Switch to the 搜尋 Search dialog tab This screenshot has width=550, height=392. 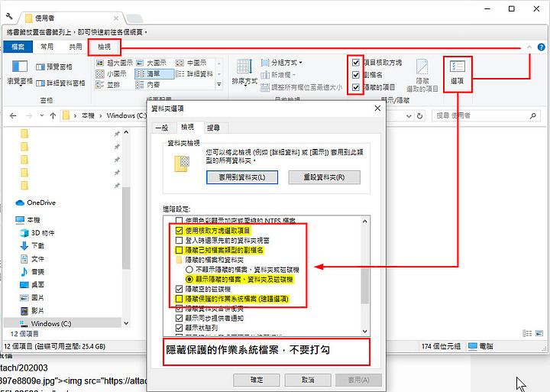click(x=213, y=128)
